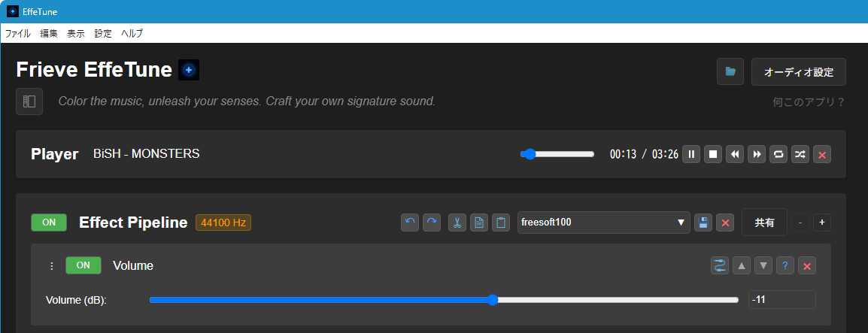Click the Volume effect name label
Image resolution: width=868 pixels, height=333 pixels.
pos(133,266)
